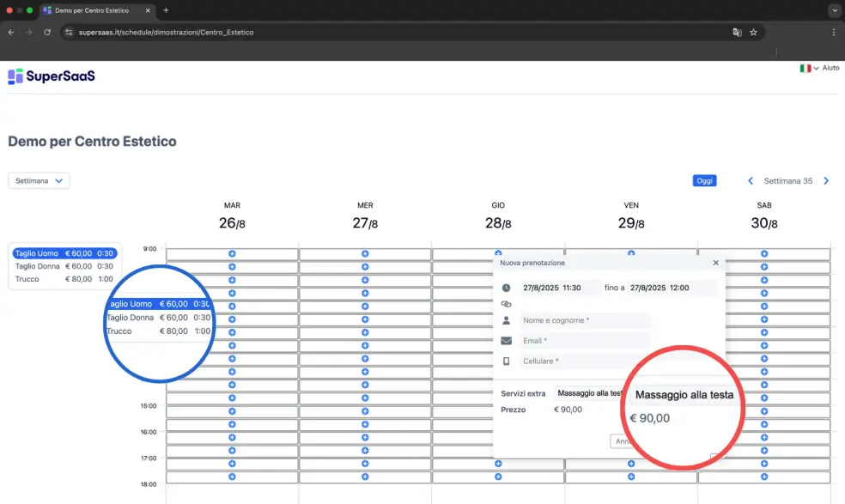Add a booking at 17:00 on VEN 29/8
Image resolution: width=845 pixels, height=504 pixels.
(631, 464)
